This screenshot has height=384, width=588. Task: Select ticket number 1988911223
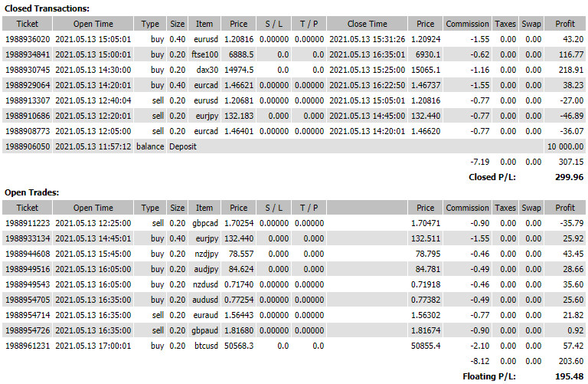[x=28, y=223]
